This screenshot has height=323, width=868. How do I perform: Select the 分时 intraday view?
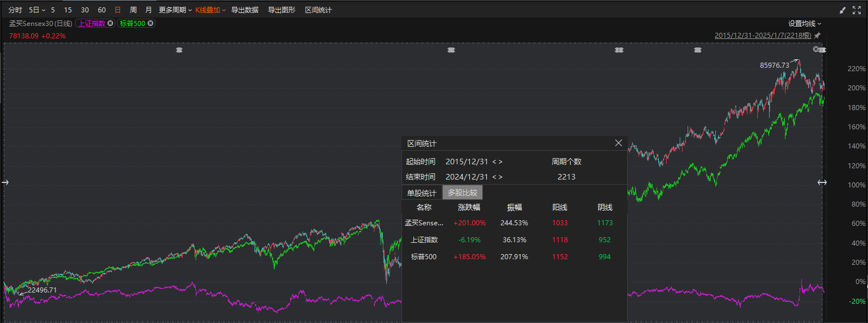click(15, 10)
